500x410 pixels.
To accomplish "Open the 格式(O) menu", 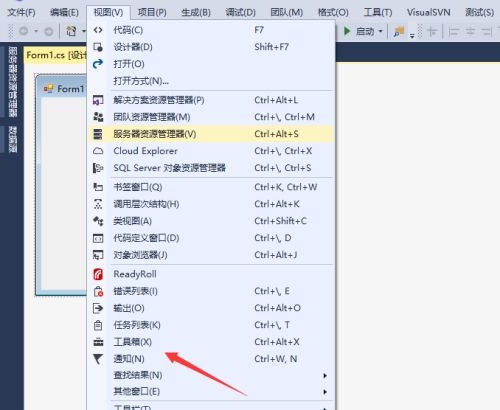I will click(x=333, y=13).
